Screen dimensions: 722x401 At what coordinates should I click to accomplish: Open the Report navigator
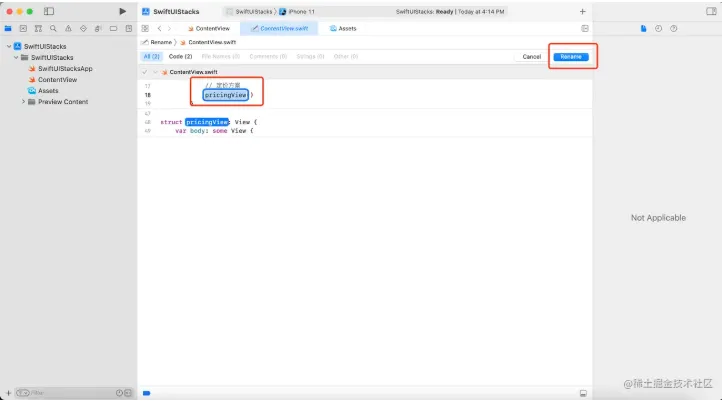coord(128,29)
